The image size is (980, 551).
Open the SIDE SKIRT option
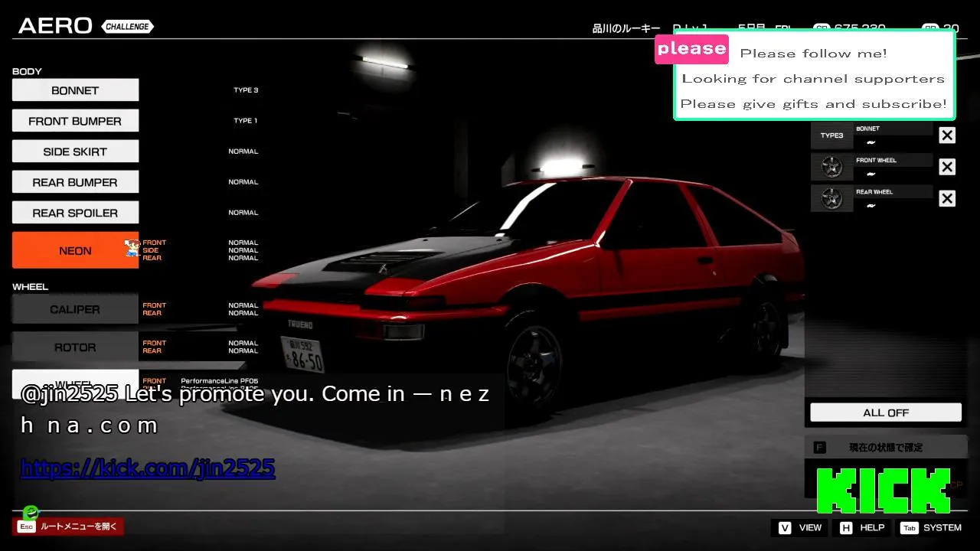[75, 152]
